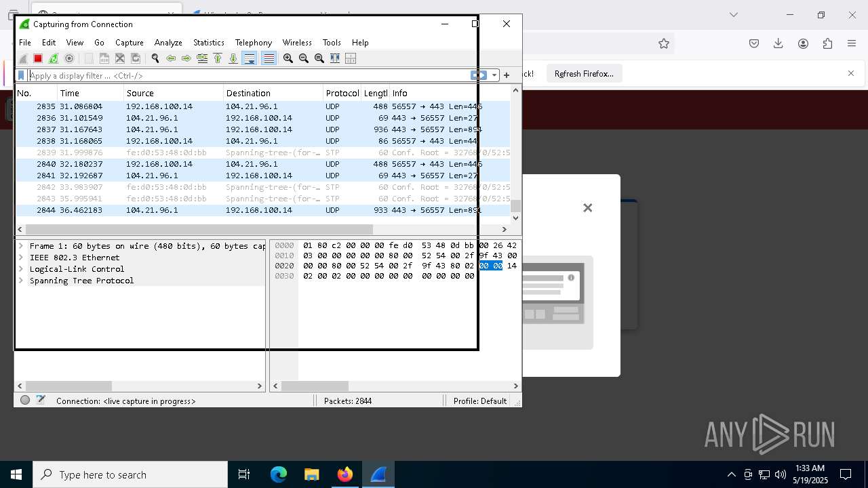Start a new capture with shark fin icon
Image resolution: width=868 pixels, height=488 pixels.
23,58
